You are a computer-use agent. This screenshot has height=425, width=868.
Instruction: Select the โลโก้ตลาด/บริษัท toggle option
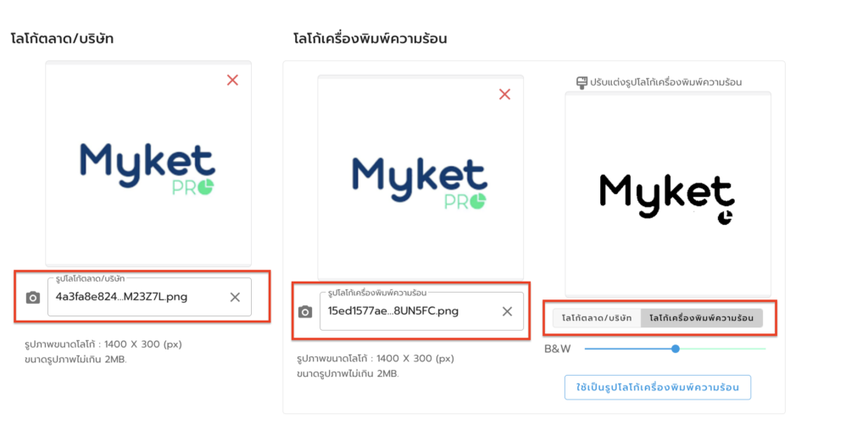597,319
